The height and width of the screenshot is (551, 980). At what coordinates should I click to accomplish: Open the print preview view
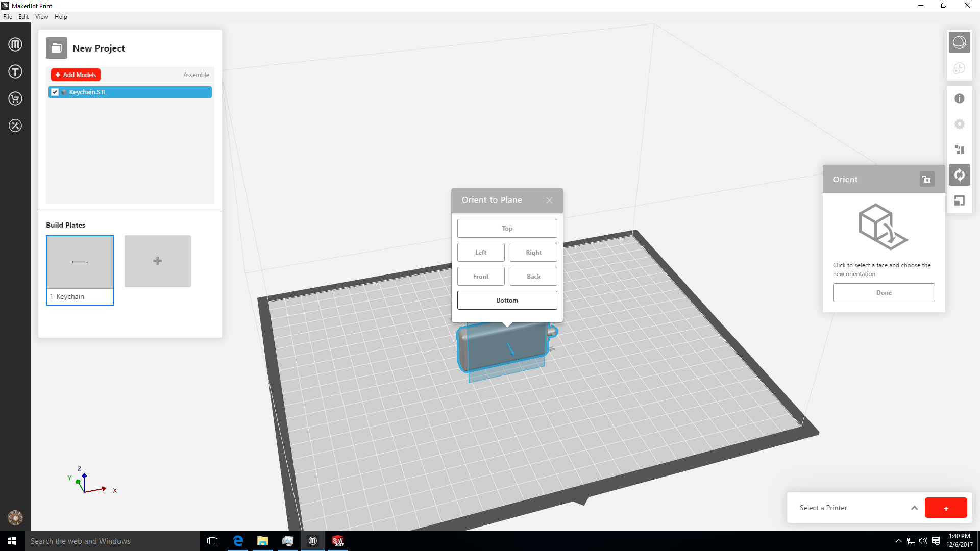point(960,68)
